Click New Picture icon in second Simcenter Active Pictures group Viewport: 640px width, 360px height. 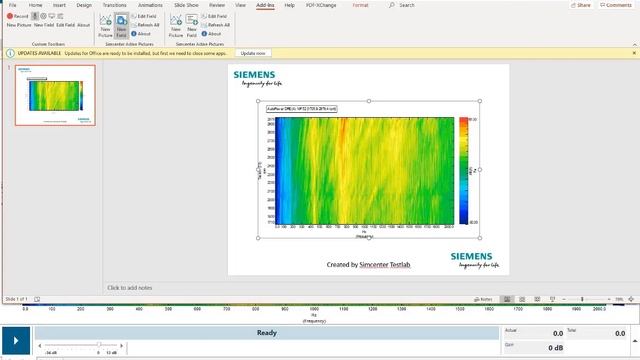point(176,25)
